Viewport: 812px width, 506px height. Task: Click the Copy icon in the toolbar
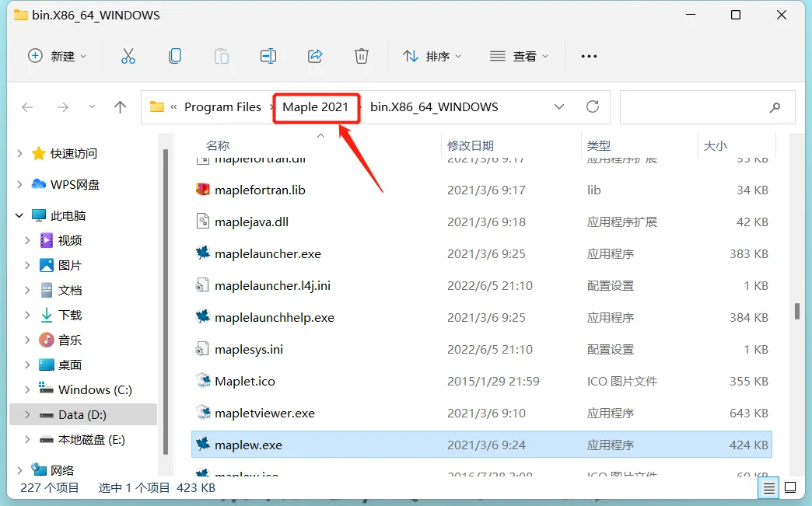click(174, 55)
